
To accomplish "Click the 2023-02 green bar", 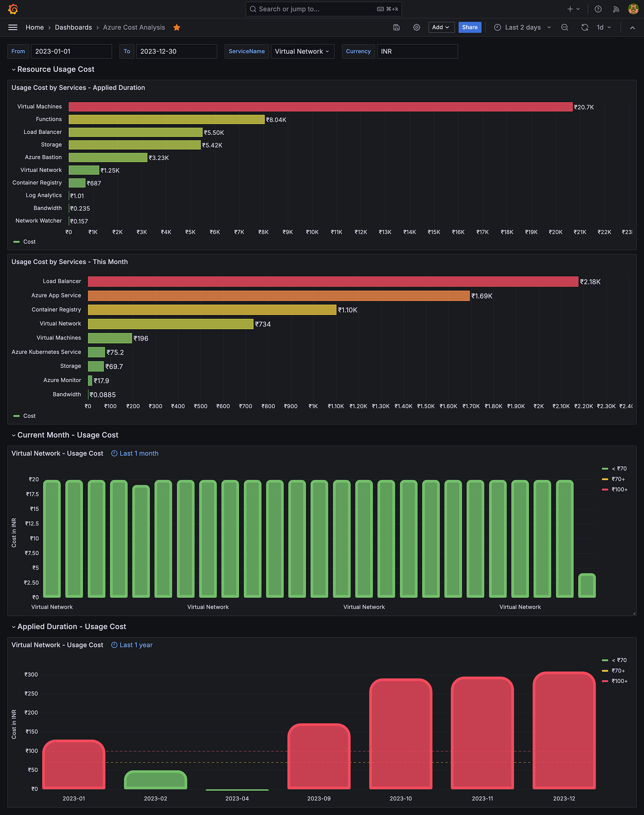I will click(155, 780).
